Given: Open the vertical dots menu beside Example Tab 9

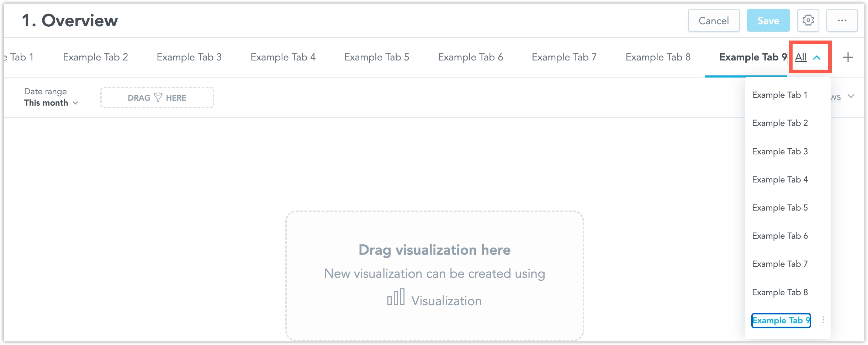Looking at the screenshot, I should 823,320.
